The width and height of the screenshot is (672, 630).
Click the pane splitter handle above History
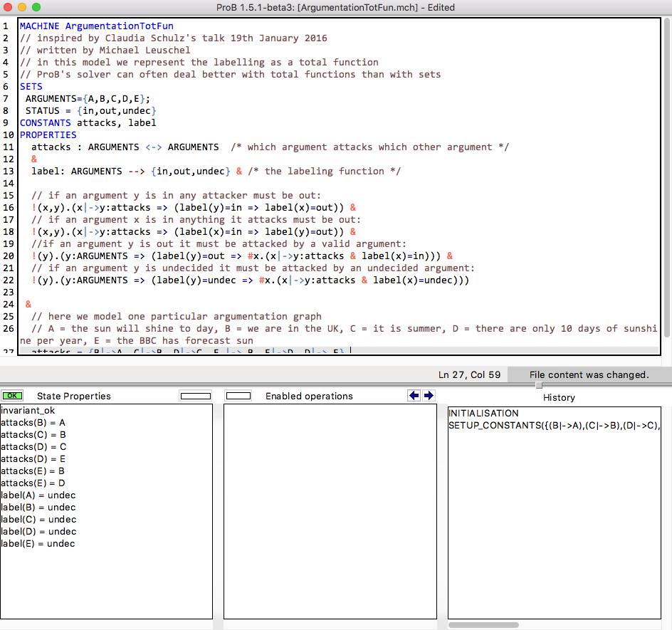[x=538, y=385]
